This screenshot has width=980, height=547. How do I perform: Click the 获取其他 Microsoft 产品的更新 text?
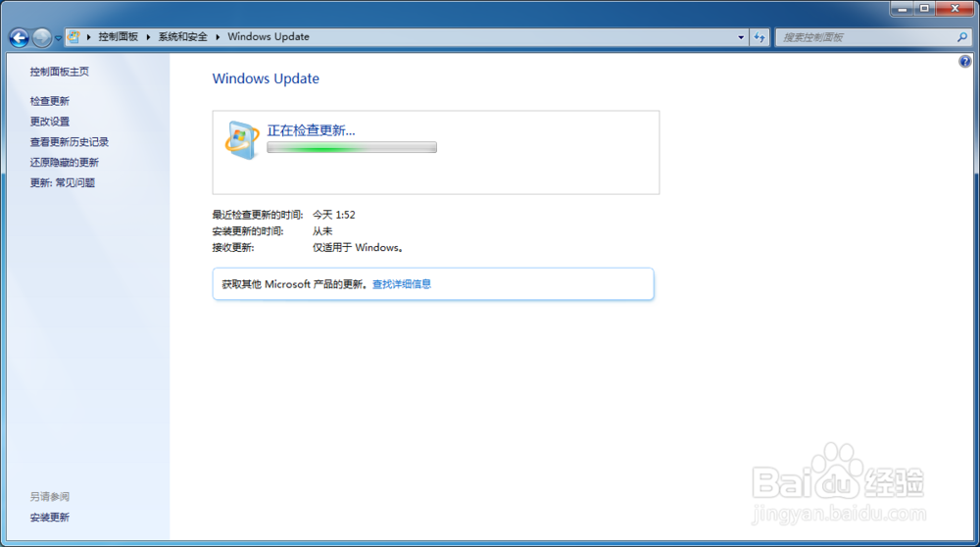click(x=296, y=284)
